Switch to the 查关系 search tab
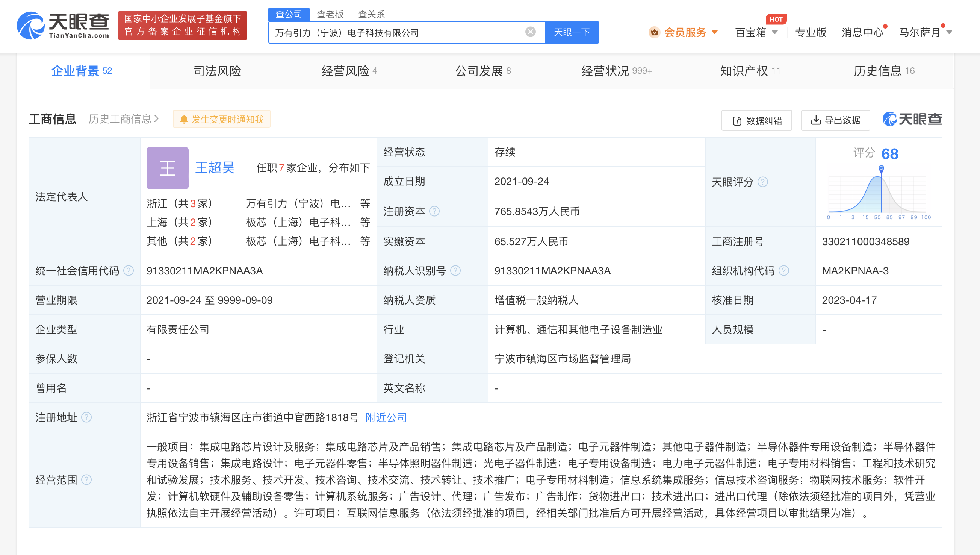The image size is (980, 555). [x=371, y=14]
